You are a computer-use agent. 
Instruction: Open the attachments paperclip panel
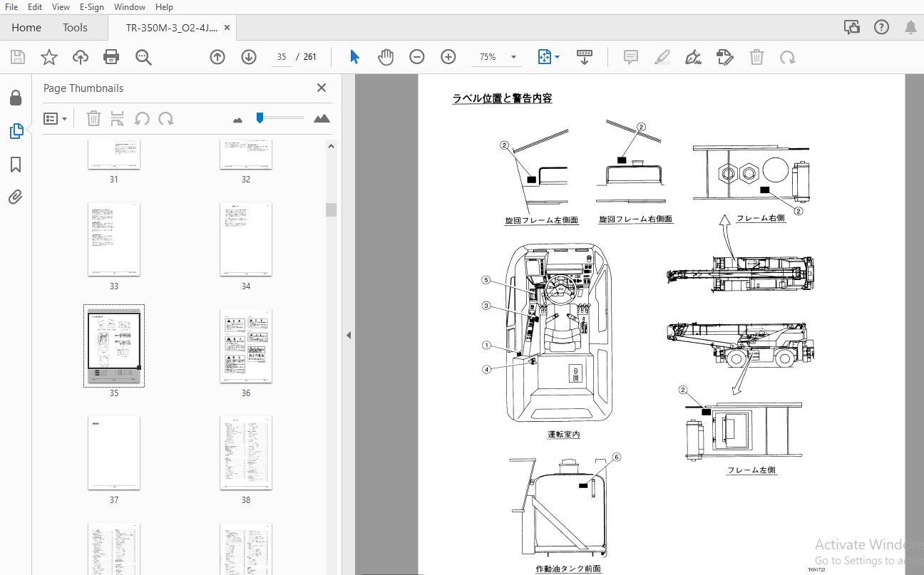point(16,197)
